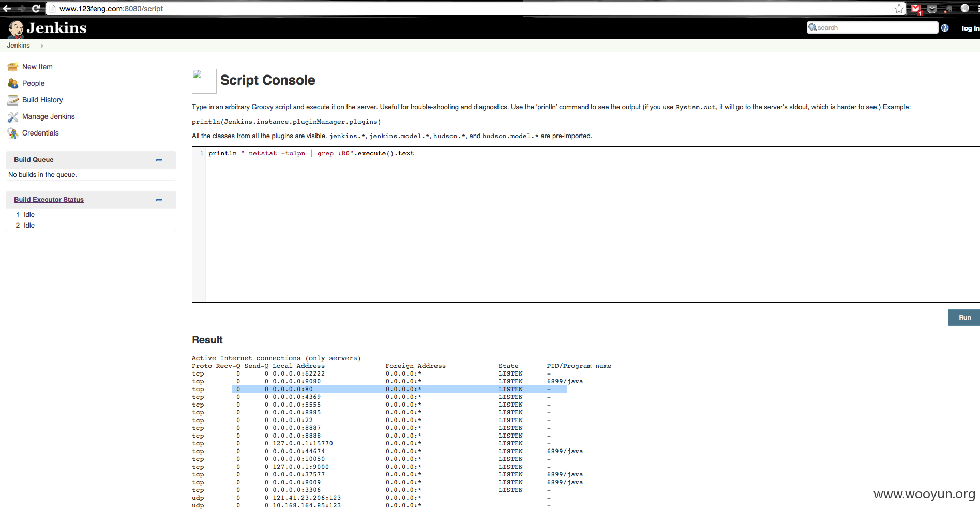Click the browser forward arrow

coord(22,8)
